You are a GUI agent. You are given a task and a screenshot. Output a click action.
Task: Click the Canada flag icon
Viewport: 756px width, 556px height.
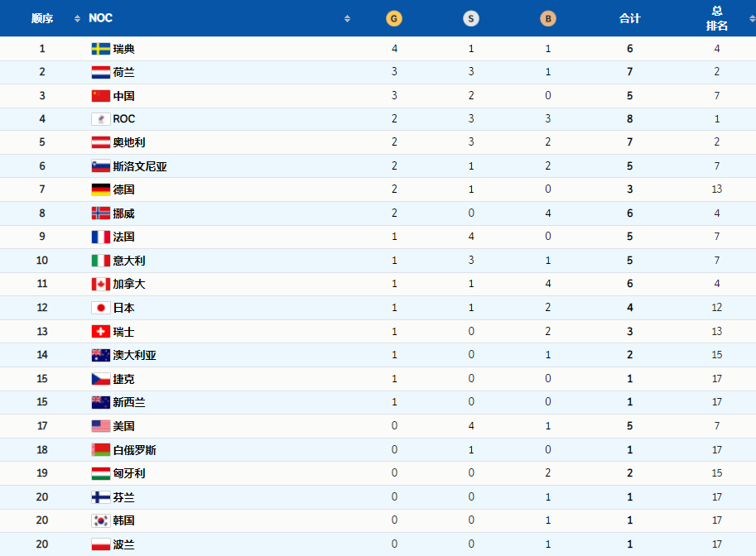point(101,285)
